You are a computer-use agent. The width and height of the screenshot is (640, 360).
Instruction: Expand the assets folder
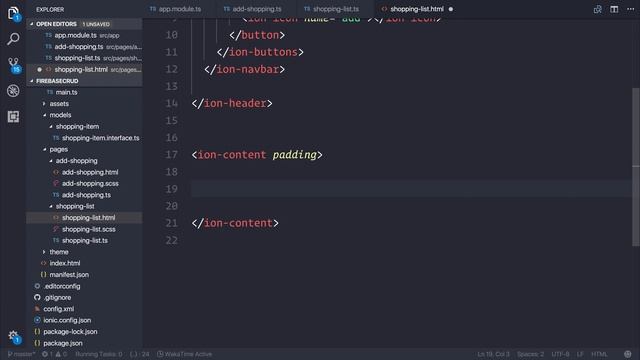point(59,104)
